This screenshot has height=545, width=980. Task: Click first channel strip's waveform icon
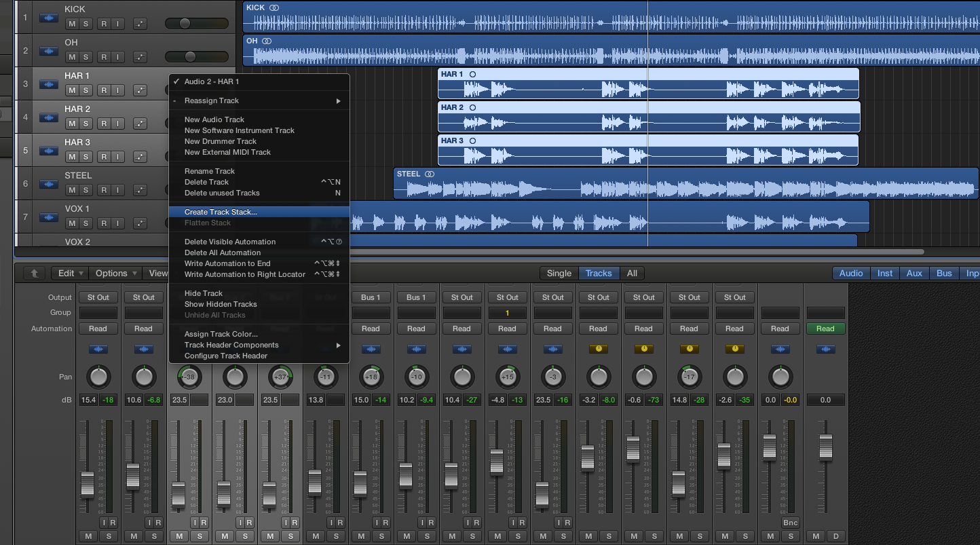tap(98, 349)
